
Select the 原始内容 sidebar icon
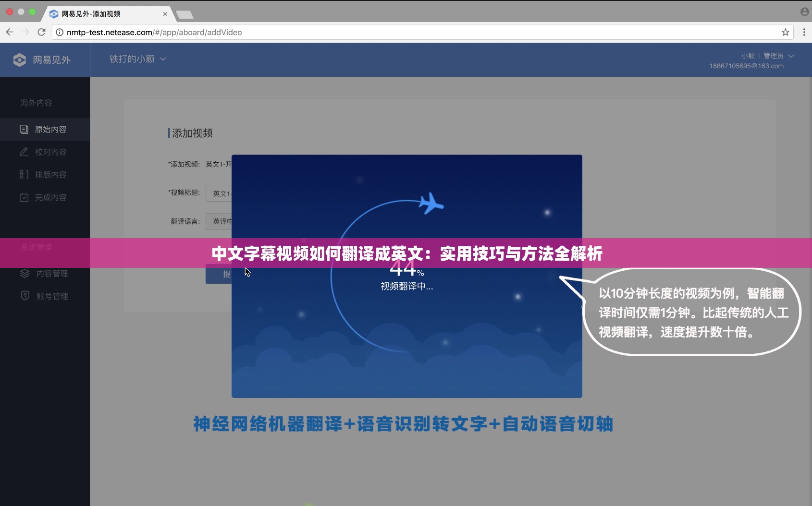pos(24,129)
